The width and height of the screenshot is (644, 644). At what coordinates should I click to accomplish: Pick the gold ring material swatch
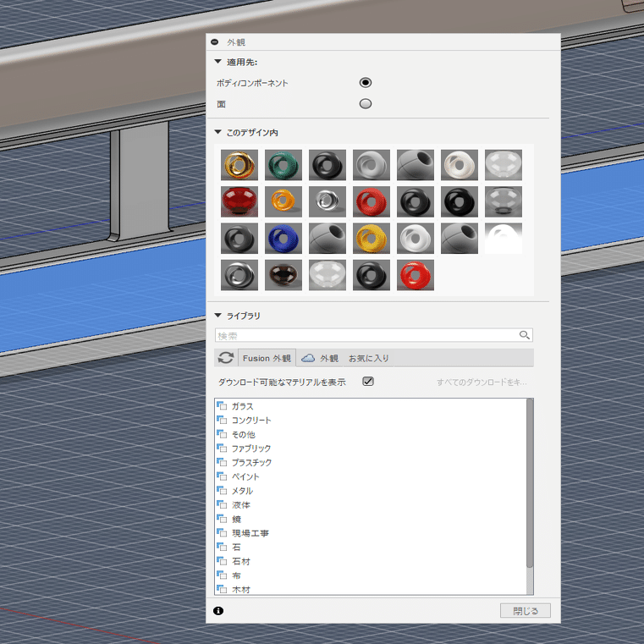[239, 165]
